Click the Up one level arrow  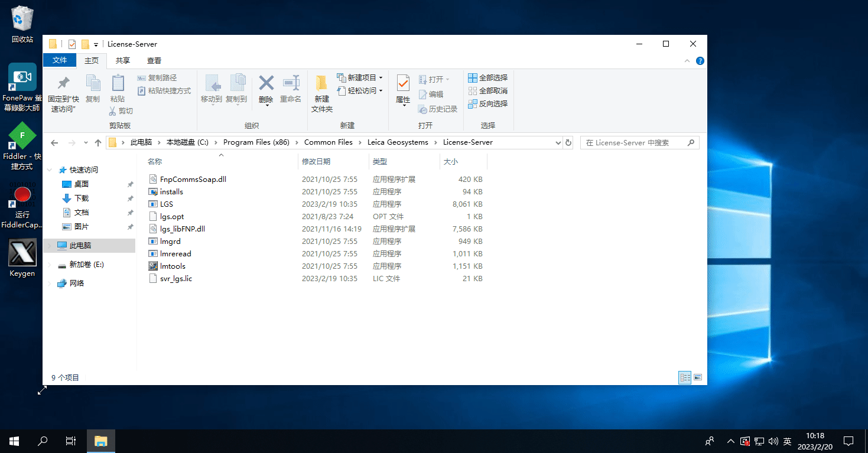(x=98, y=143)
